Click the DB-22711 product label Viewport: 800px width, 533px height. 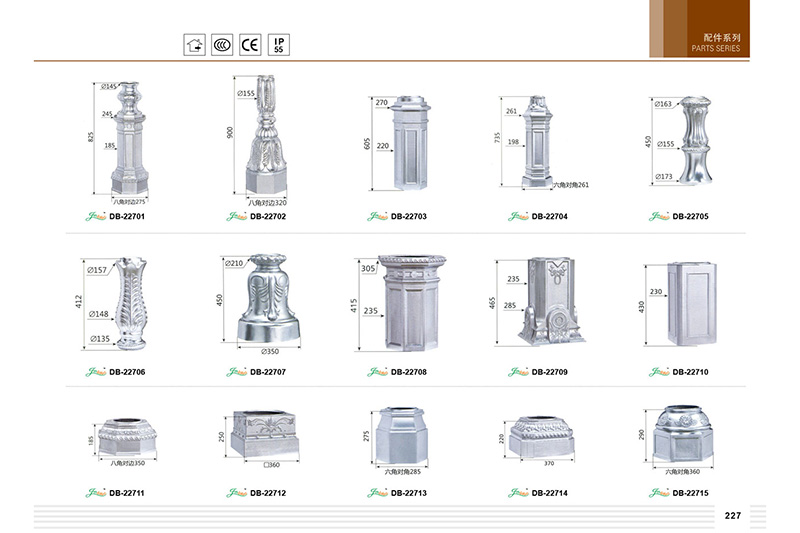click(x=127, y=492)
